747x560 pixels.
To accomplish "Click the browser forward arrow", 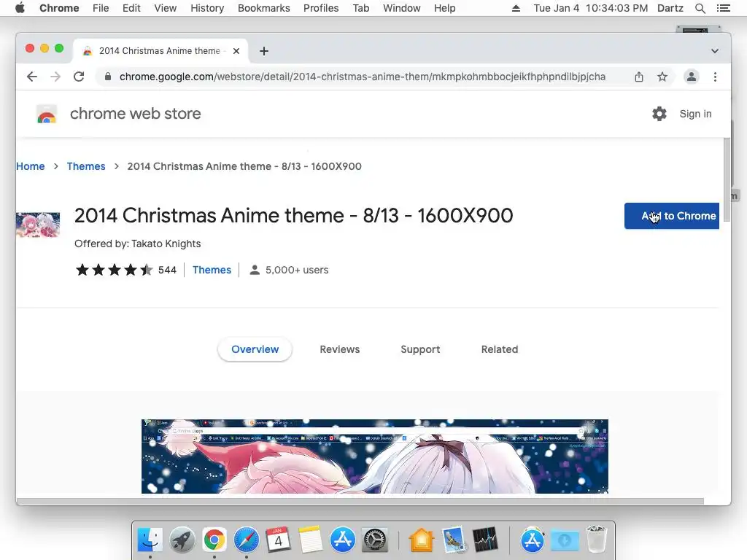I will (55, 77).
